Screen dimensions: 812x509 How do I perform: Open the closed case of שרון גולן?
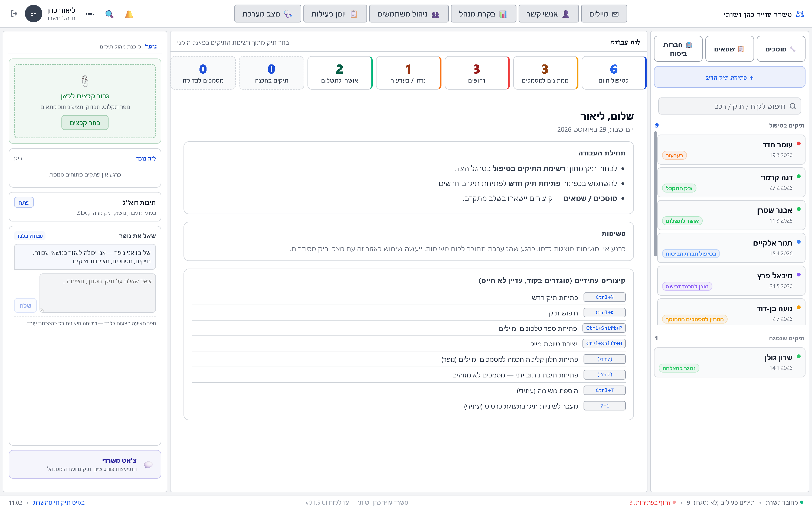(x=729, y=363)
